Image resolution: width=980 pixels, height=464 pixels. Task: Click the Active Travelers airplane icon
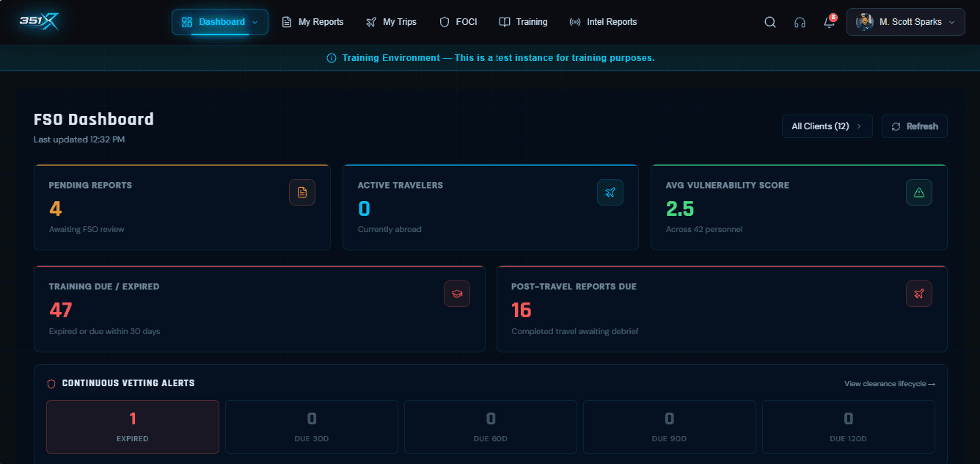(610, 192)
